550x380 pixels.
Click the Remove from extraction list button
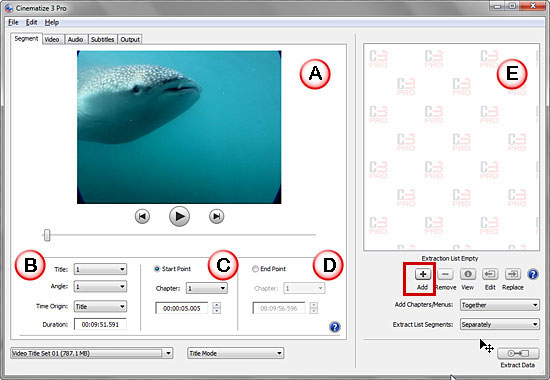445,274
